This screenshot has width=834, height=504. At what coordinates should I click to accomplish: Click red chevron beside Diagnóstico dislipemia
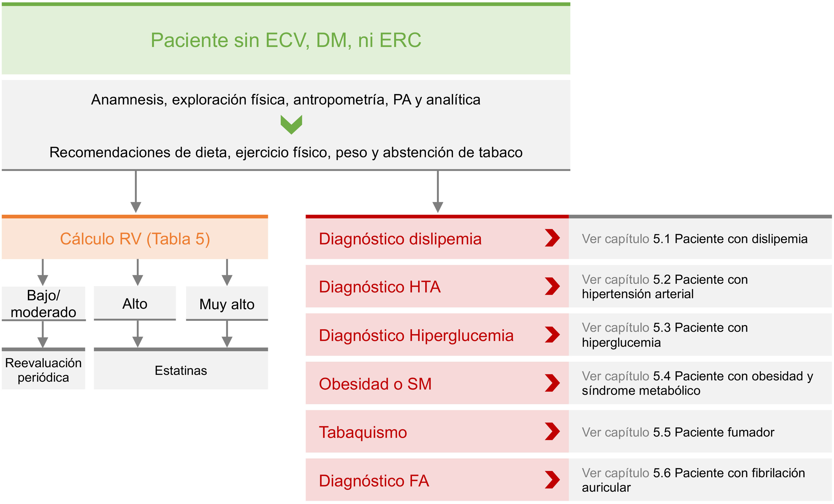click(552, 238)
